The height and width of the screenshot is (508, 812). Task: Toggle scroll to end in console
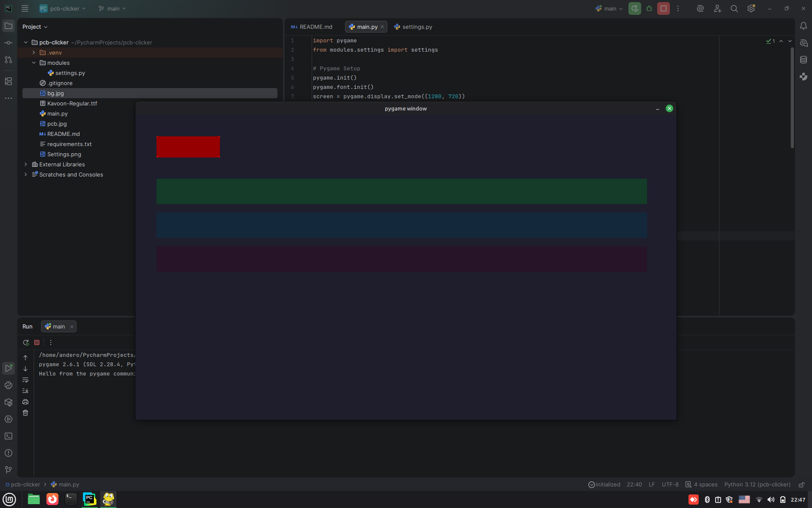pos(25,391)
